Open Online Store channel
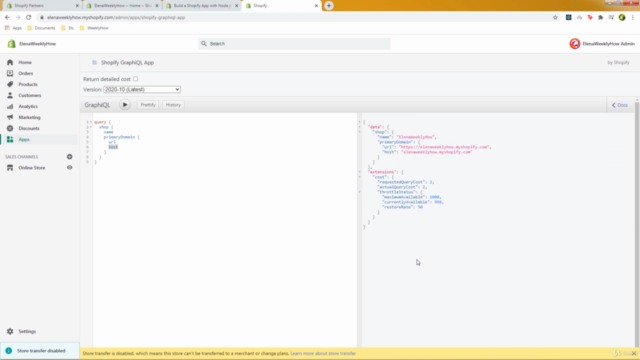This screenshot has width=640, height=360. 32,168
